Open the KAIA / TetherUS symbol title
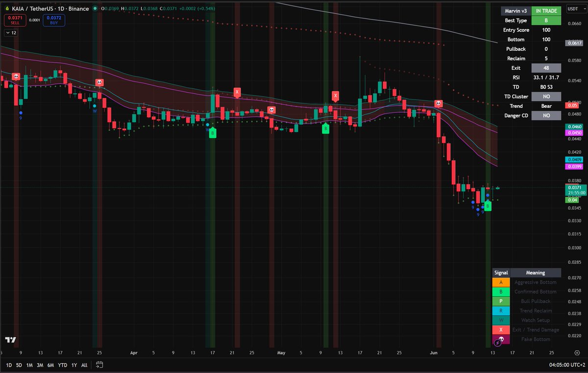This screenshot has height=373, width=588. click(x=49, y=9)
